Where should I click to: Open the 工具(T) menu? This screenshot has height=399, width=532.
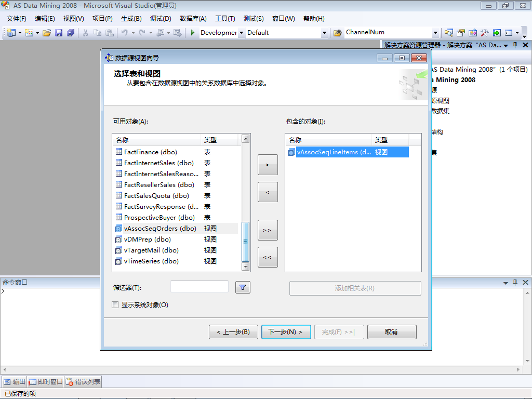tap(224, 19)
